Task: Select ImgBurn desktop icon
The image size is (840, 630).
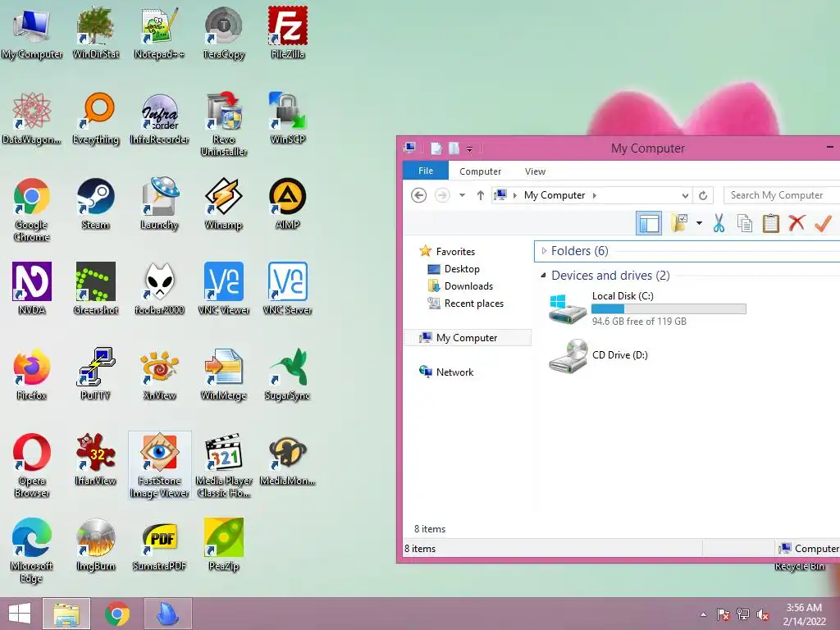Action: [x=95, y=545]
